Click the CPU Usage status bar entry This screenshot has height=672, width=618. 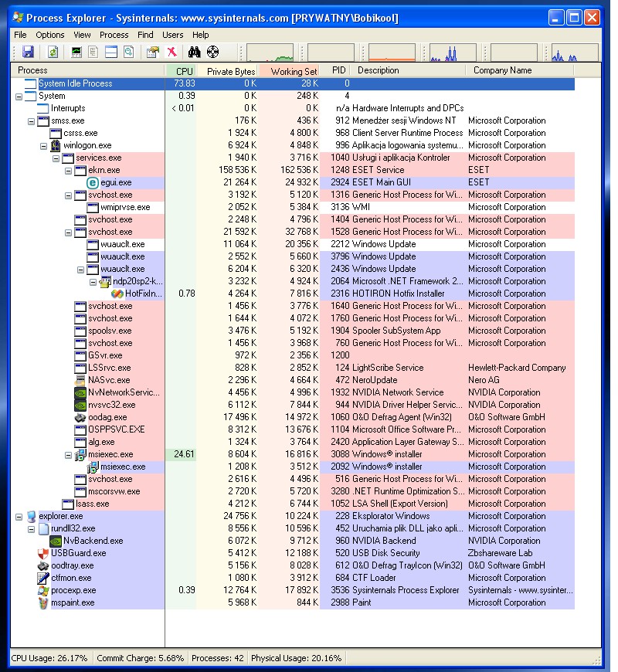(x=49, y=658)
